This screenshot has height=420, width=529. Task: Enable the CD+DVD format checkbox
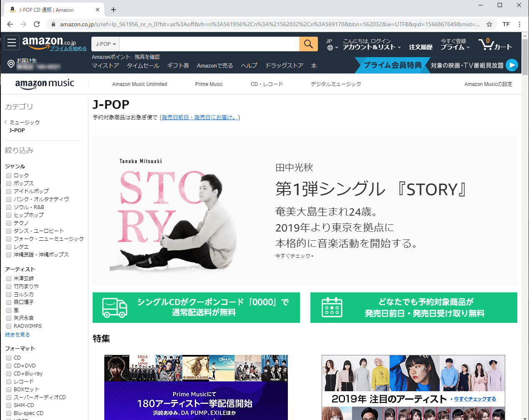point(9,366)
